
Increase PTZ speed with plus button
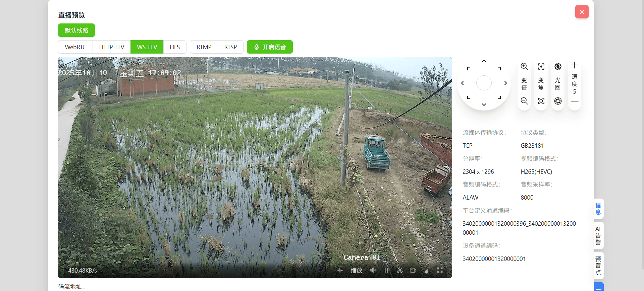574,65
